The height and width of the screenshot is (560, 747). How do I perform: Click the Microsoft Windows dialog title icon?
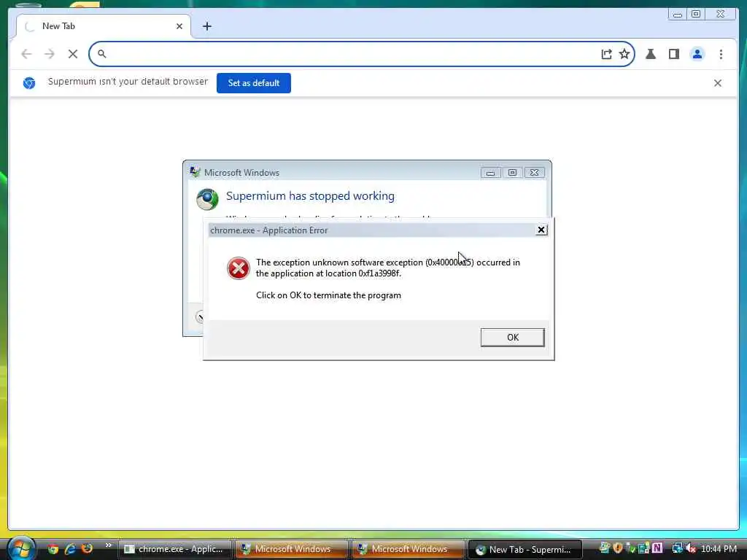click(x=195, y=172)
